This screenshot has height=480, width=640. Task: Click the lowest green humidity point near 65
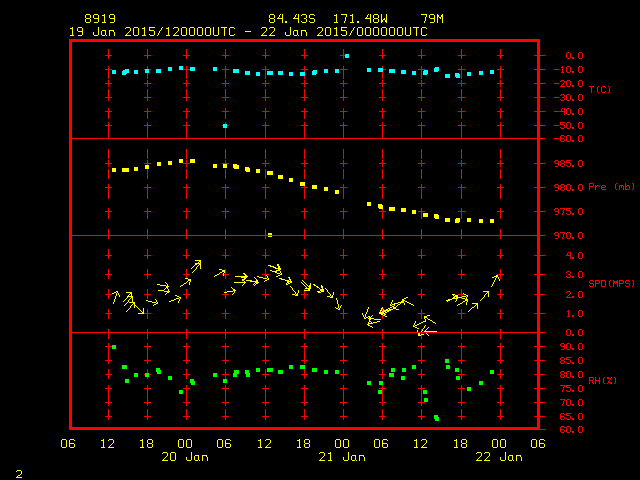(x=436, y=418)
